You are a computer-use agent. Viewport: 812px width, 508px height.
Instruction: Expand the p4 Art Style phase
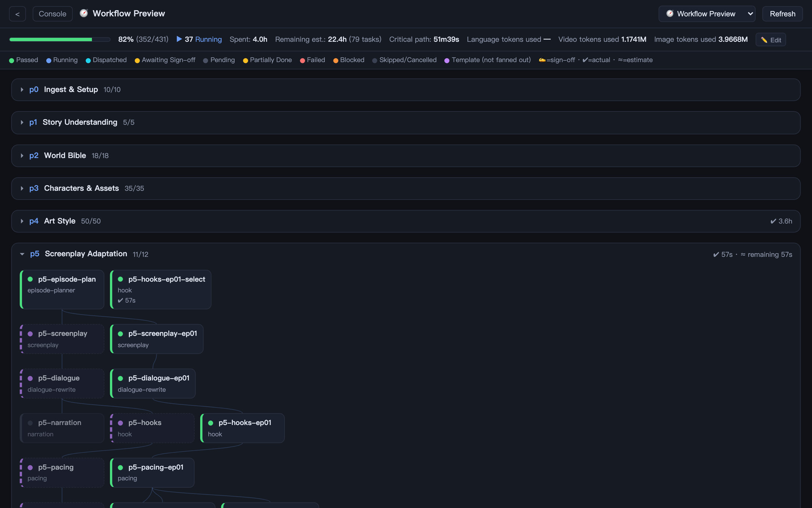click(x=406, y=221)
